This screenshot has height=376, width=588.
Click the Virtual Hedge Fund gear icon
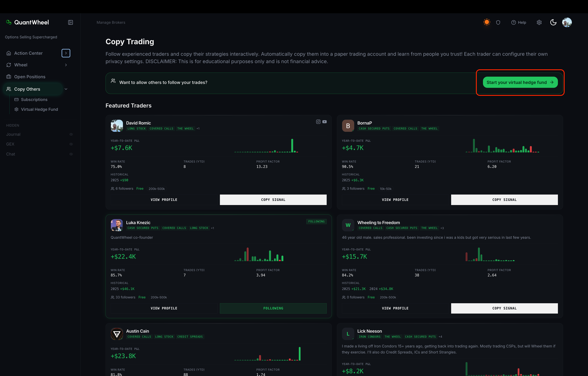coord(16,109)
